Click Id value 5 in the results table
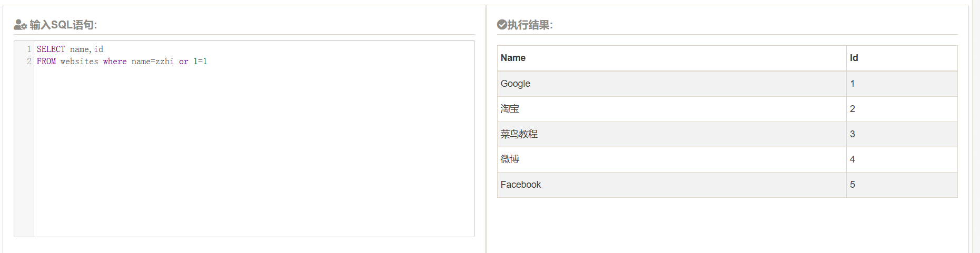980x253 pixels. 853,185
